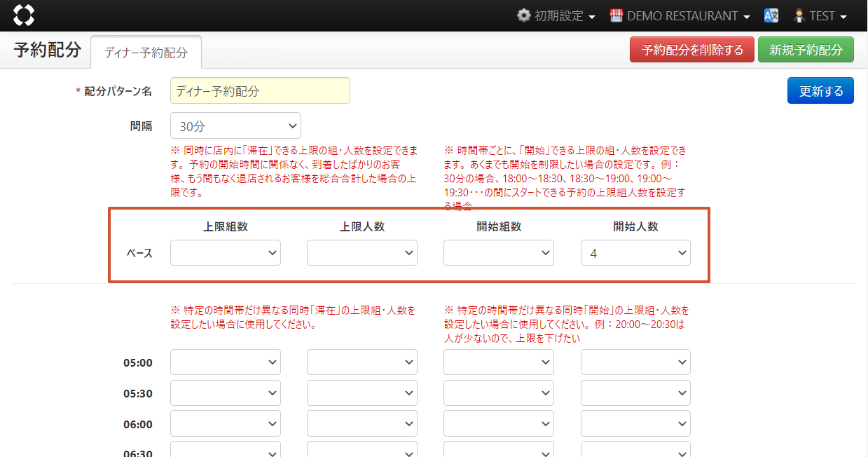The image size is (868, 457).
Task: Open the 05:30 row 上限人数 dropdown
Action: (362, 393)
